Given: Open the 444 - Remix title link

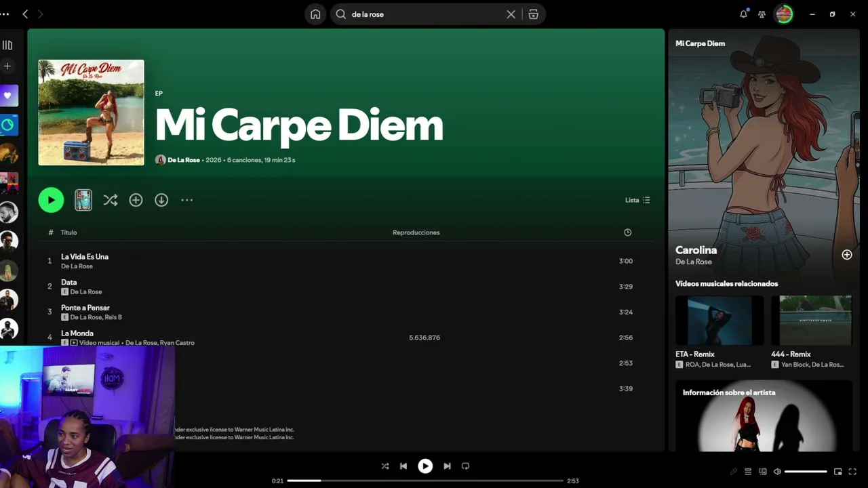Looking at the screenshot, I should click(x=791, y=354).
